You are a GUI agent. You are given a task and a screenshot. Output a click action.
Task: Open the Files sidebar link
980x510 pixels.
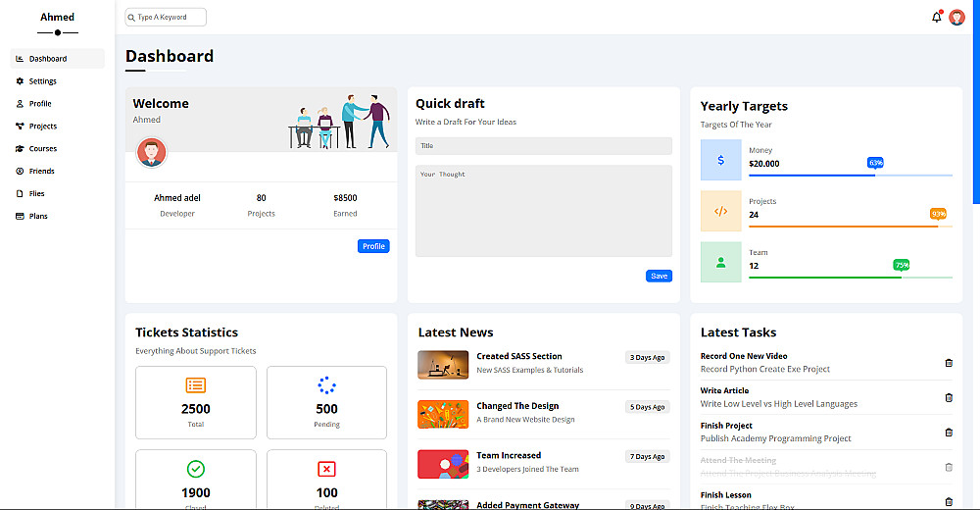point(58,193)
